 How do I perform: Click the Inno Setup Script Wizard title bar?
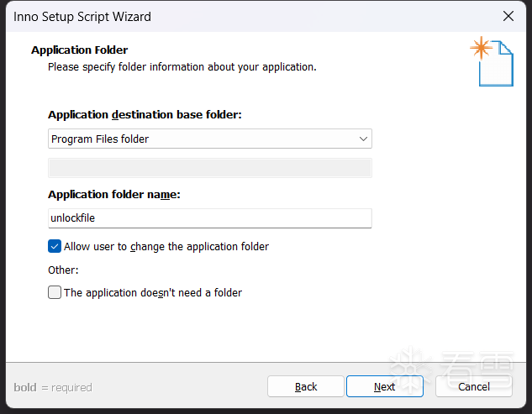click(x=252, y=16)
